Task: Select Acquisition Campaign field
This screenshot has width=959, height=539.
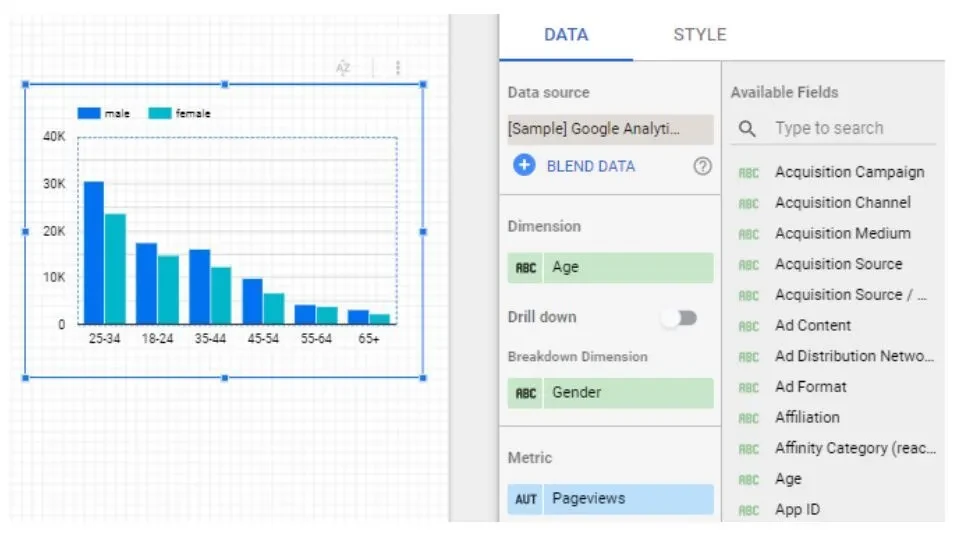Action: click(850, 173)
